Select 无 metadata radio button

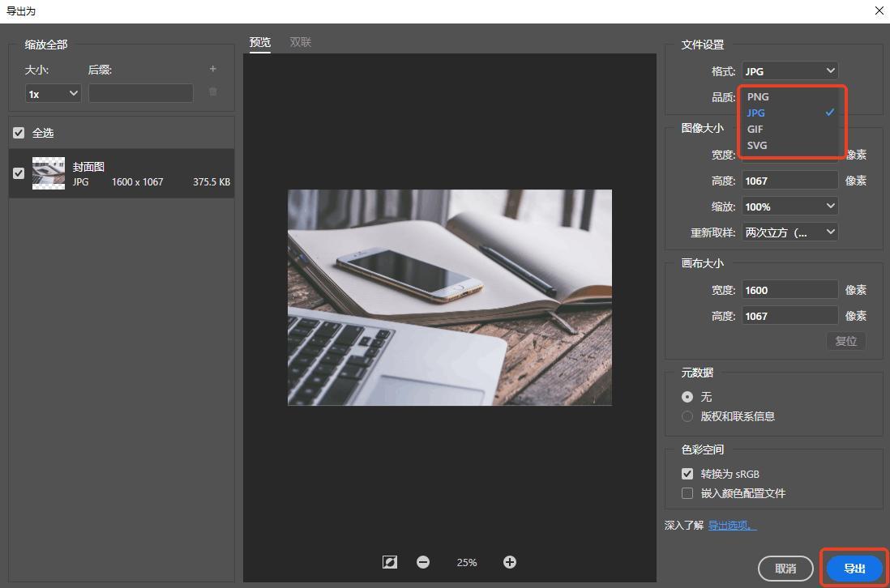click(x=687, y=397)
